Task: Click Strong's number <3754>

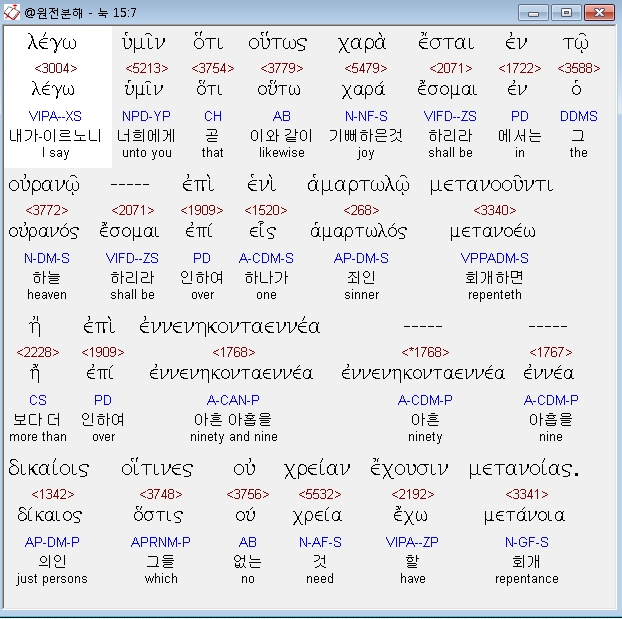Action: click(x=213, y=68)
